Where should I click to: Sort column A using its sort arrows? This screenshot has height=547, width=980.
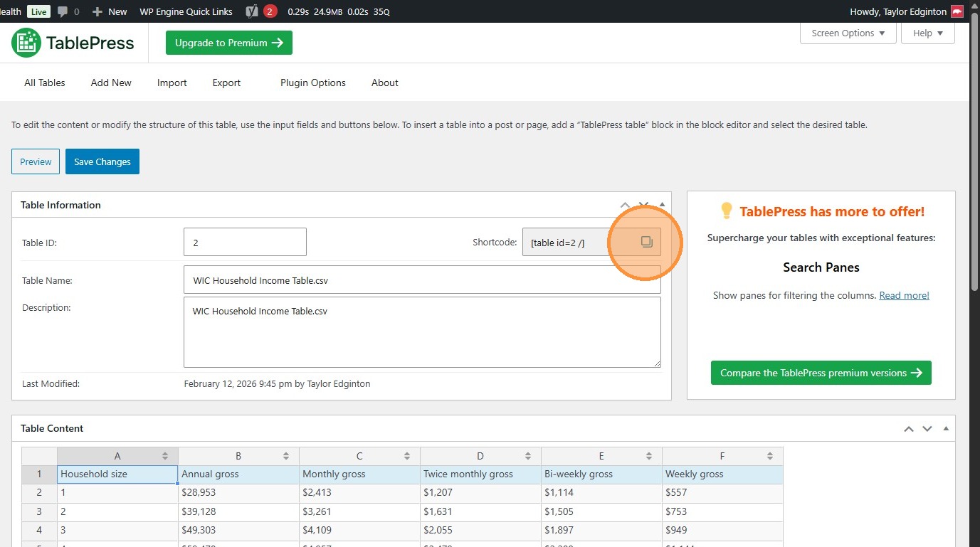[x=165, y=456]
